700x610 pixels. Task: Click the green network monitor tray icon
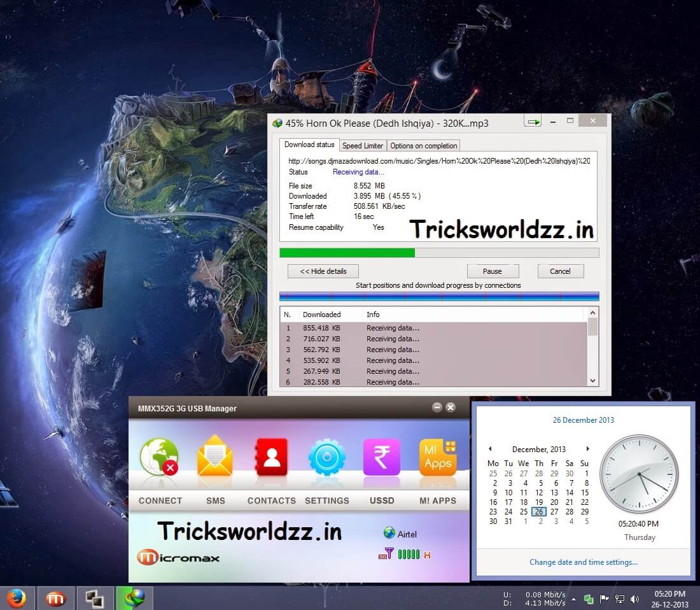click(589, 599)
